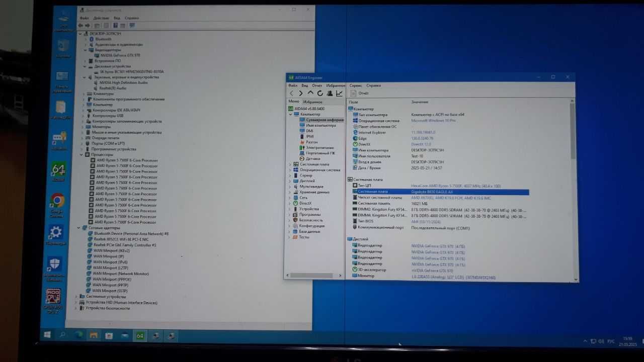Click the DirectX icon in AIDA64 left tree
This screenshot has height=362, width=644.
click(x=296, y=203)
